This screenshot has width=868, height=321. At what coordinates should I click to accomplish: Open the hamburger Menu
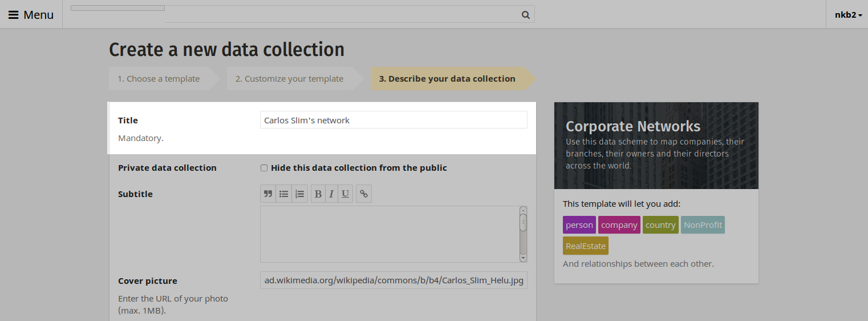point(31,14)
